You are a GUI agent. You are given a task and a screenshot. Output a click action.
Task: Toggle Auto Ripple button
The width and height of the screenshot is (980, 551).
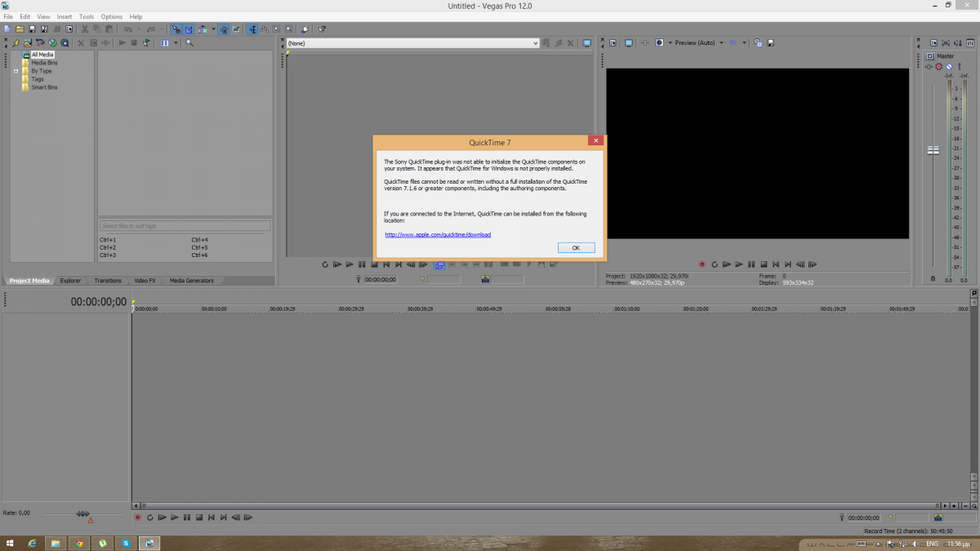click(203, 29)
